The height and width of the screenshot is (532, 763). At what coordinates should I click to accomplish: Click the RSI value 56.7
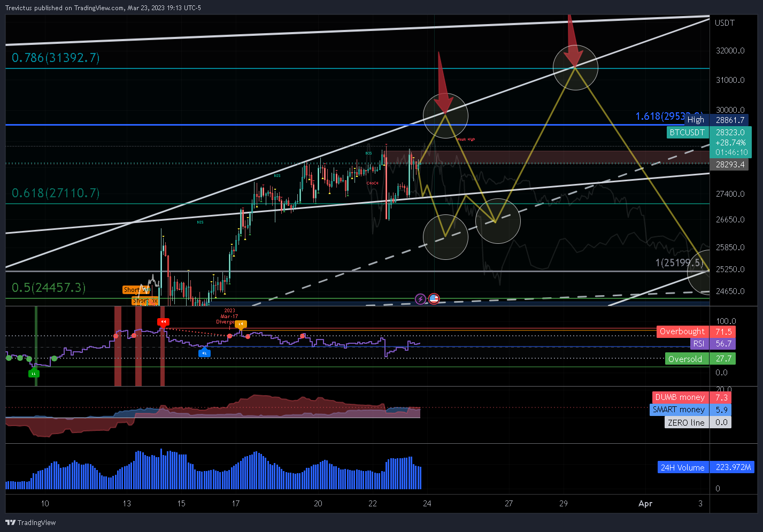[x=723, y=344]
